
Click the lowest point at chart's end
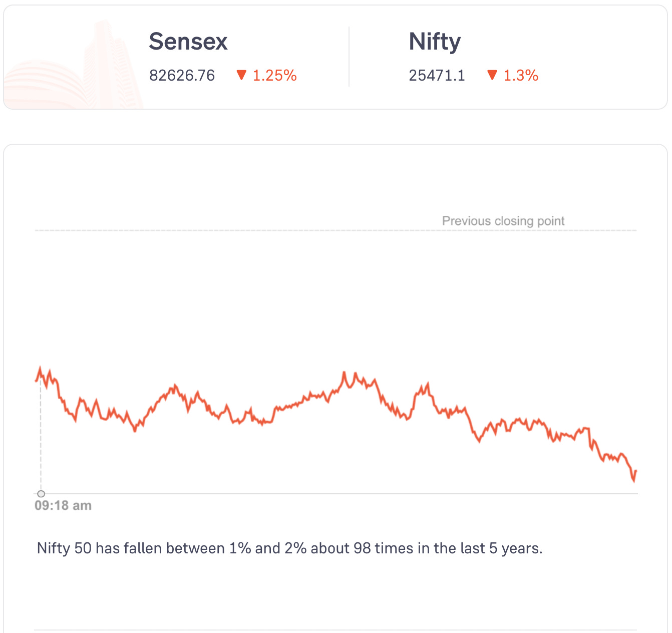634,481
